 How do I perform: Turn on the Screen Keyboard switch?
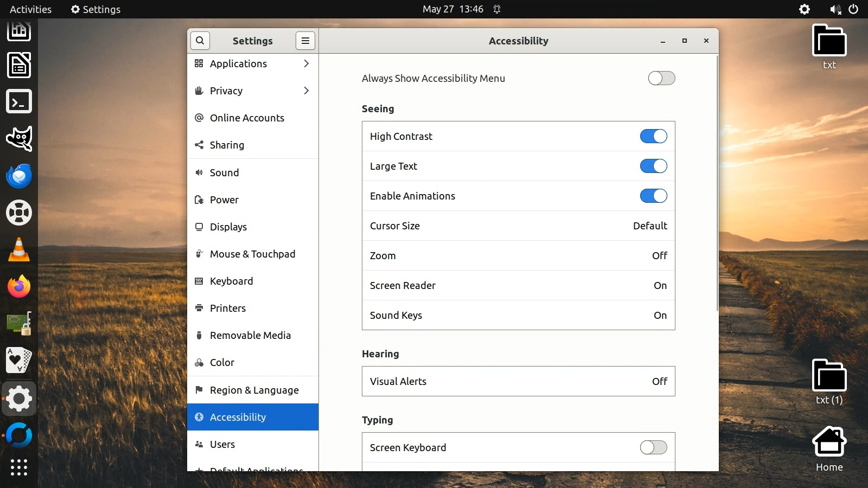pos(653,447)
